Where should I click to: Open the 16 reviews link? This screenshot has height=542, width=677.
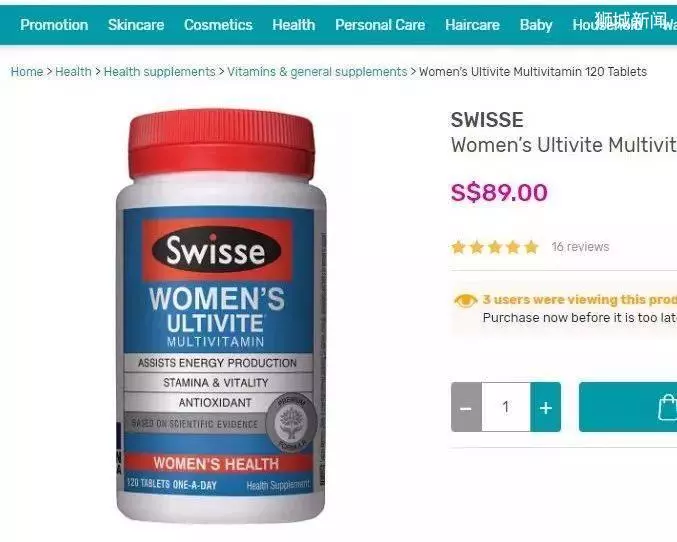click(580, 247)
